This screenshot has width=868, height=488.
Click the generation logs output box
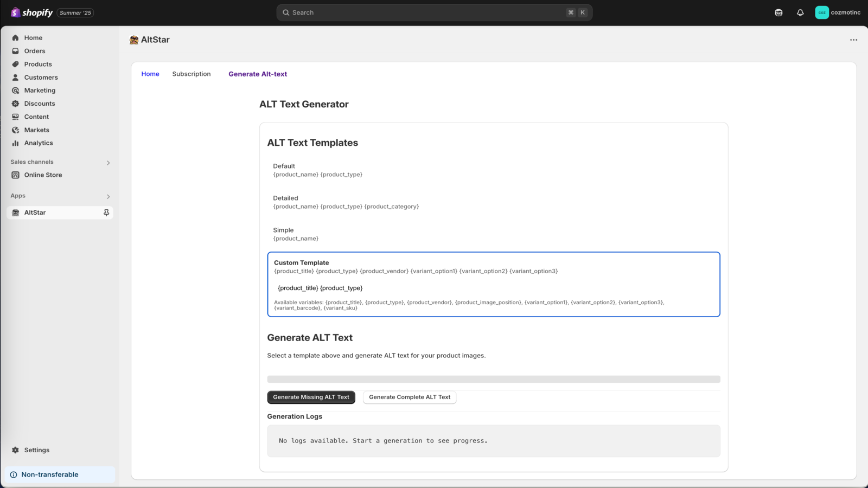[x=493, y=441]
